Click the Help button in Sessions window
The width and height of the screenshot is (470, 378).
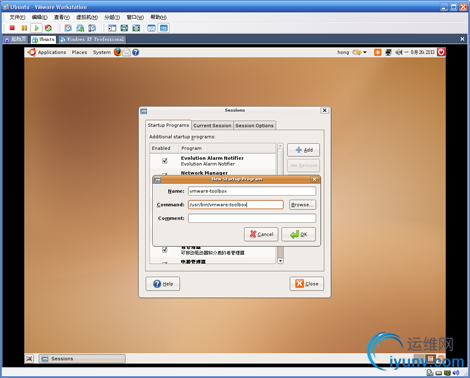coord(163,284)
